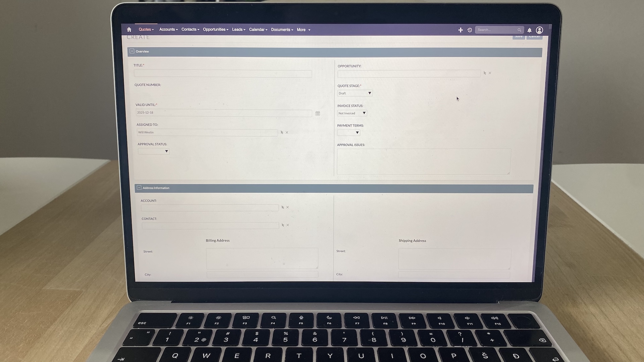Viewport: 644px width, 362px height.
Task: Click the magnifier icon in the search bar
Action: coord(519,30)
